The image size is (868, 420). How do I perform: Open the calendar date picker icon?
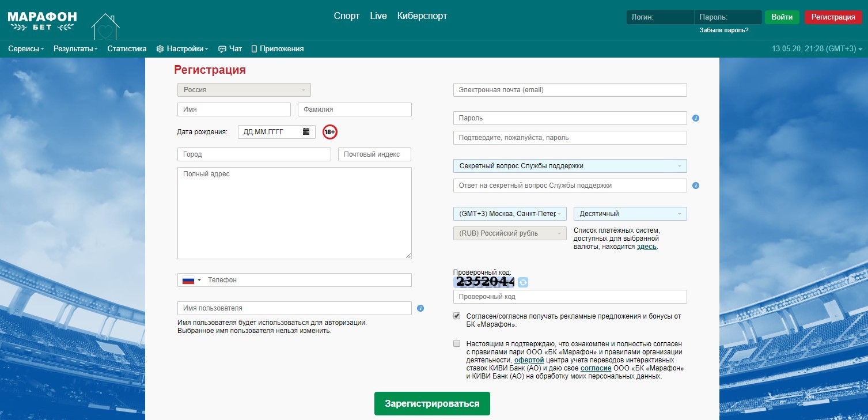point(306,132)
